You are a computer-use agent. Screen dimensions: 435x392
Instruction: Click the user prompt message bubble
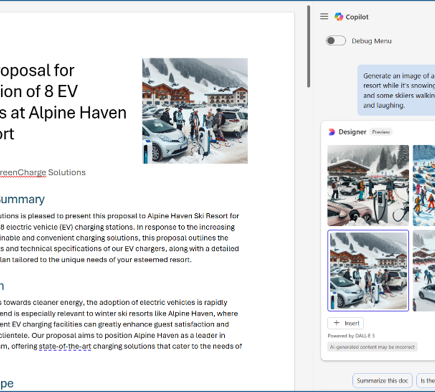tap(396, 90)
